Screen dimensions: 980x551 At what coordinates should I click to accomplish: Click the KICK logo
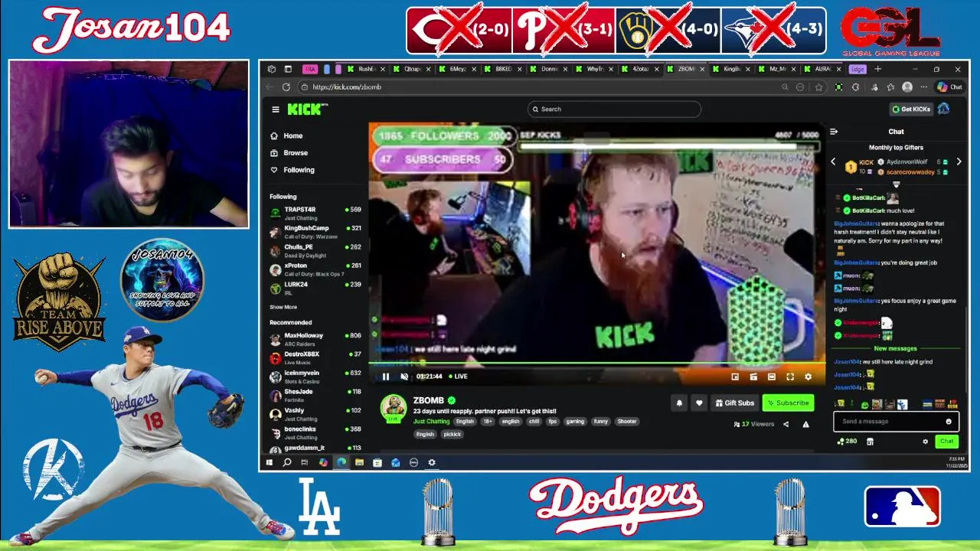point(307,109)
